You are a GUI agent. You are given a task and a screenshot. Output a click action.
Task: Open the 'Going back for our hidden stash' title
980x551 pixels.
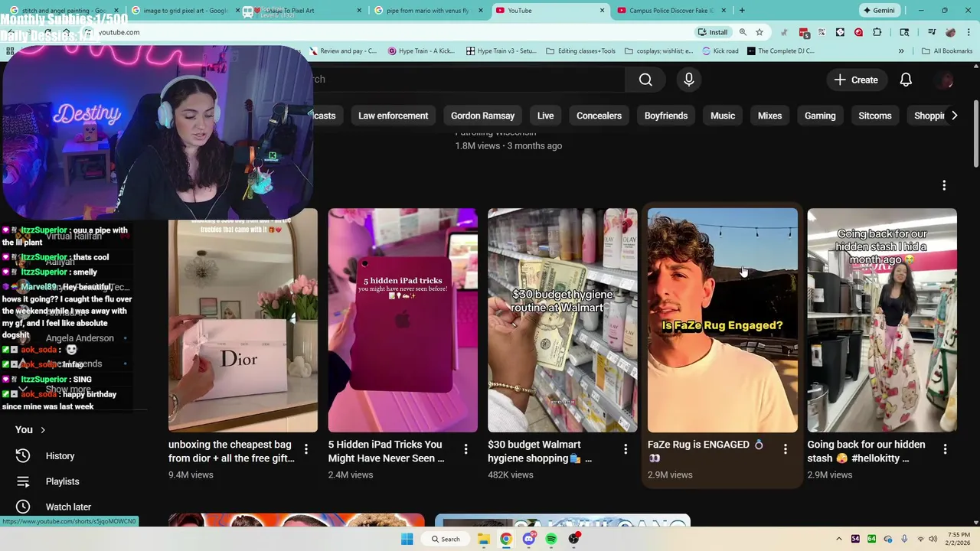coord(866,452)
